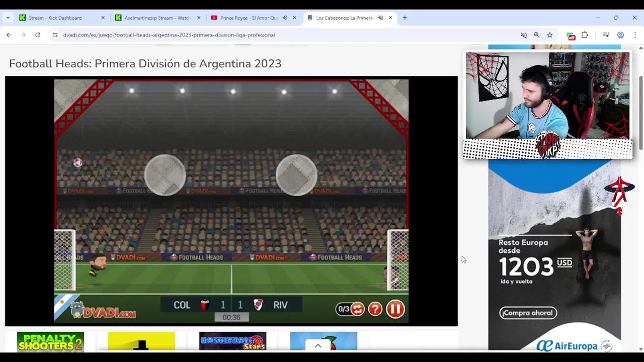
Task: Go back to previous page
Action: 9,35
